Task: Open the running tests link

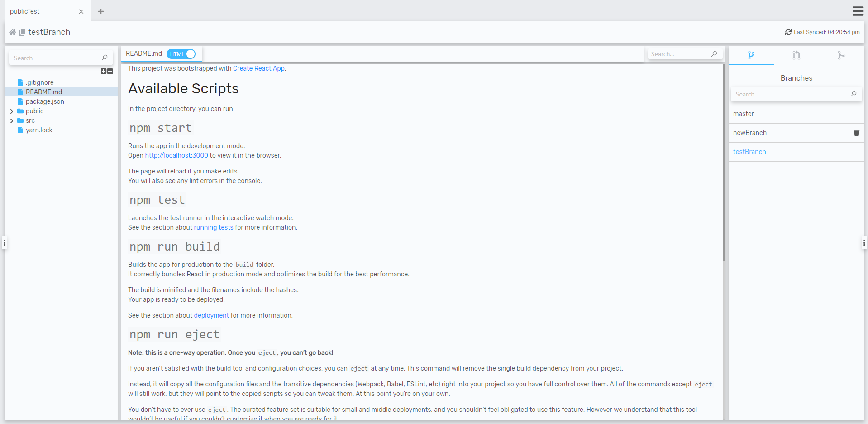Action: point(214,227)
